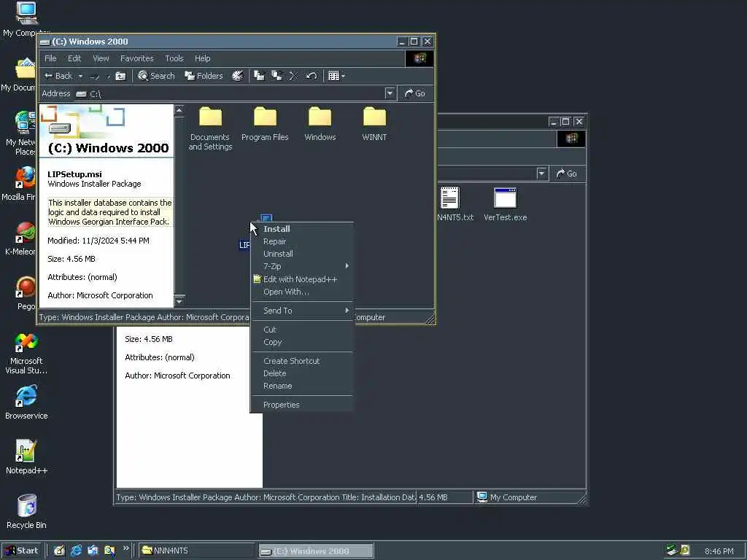The width and height of the screenshot is (747, 560).
Task: Select the Documents and Settings folder
Action: click(210, 128)
